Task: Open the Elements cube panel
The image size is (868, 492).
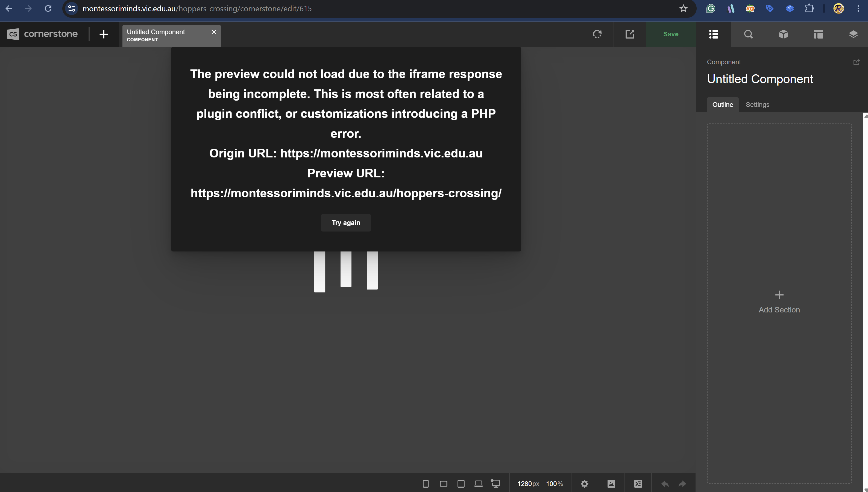Action: [x=784, y=34]
